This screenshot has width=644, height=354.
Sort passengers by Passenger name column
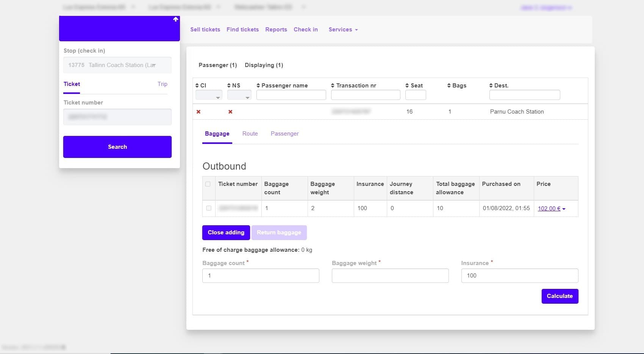click(x=258, y=86)
